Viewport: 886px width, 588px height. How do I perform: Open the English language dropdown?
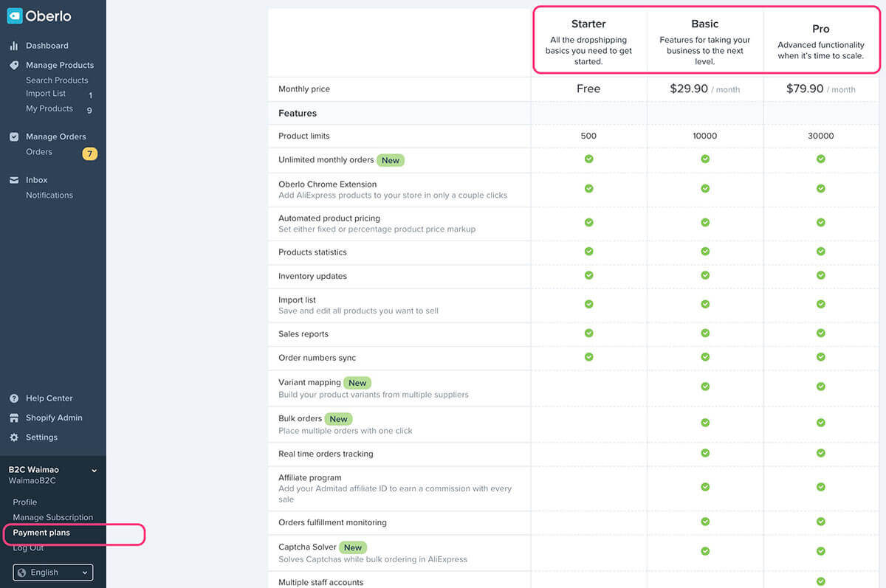tap(53, 573)
